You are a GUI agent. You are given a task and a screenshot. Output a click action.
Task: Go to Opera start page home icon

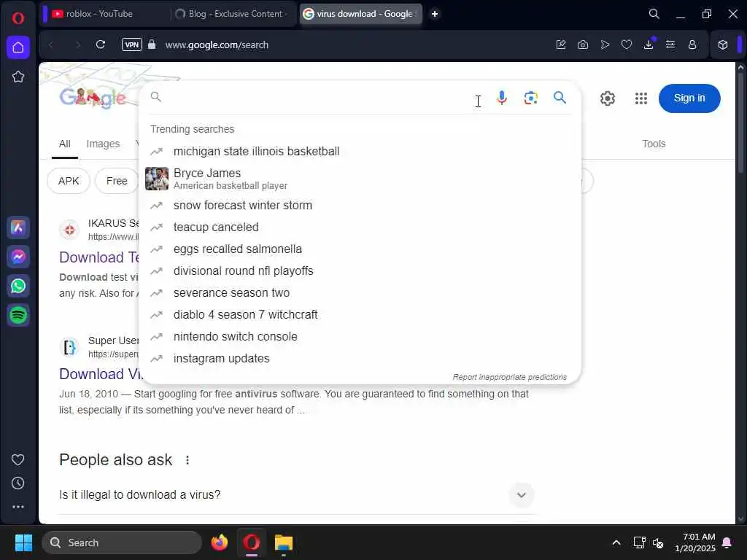[18, 47]
